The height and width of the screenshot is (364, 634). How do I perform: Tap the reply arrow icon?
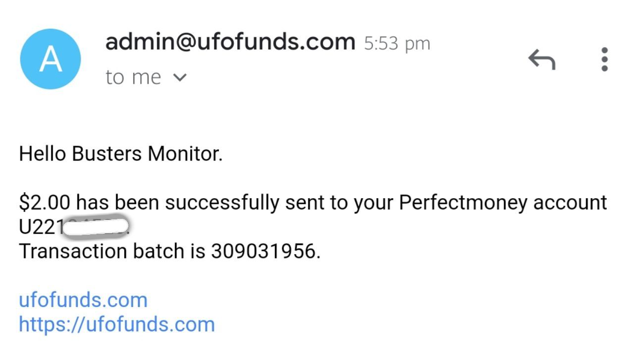[541, 59]
